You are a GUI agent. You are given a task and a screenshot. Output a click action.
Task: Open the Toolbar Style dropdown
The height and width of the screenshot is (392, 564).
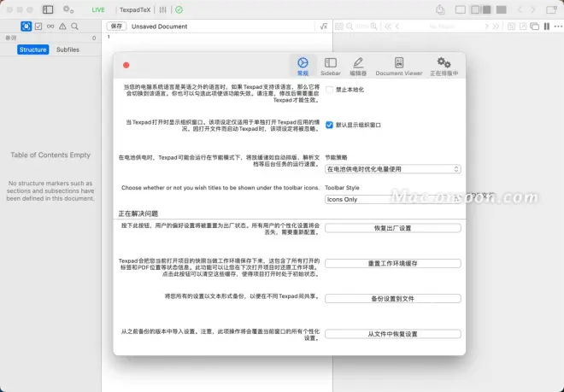(x=393, y=199)
